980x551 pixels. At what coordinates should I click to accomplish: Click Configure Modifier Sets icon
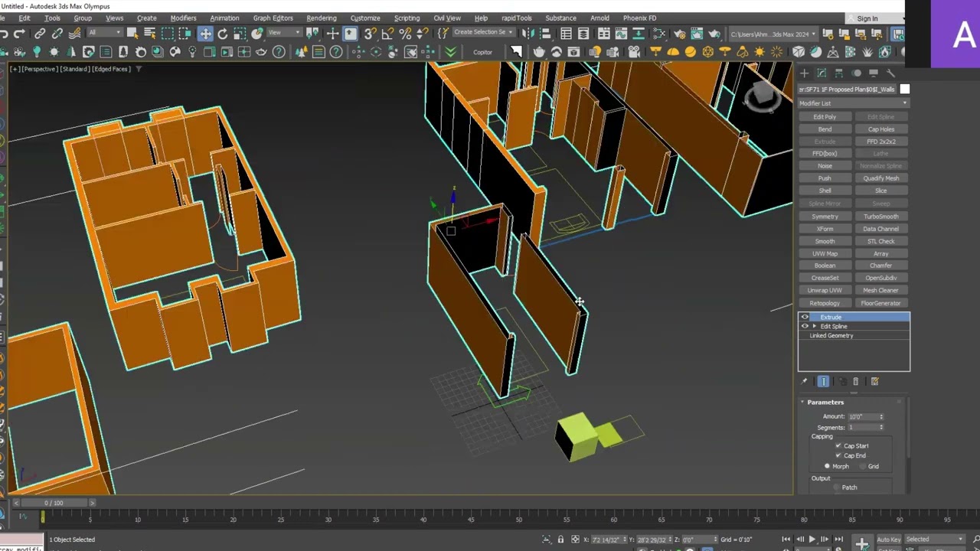click(x=874, y=381)
